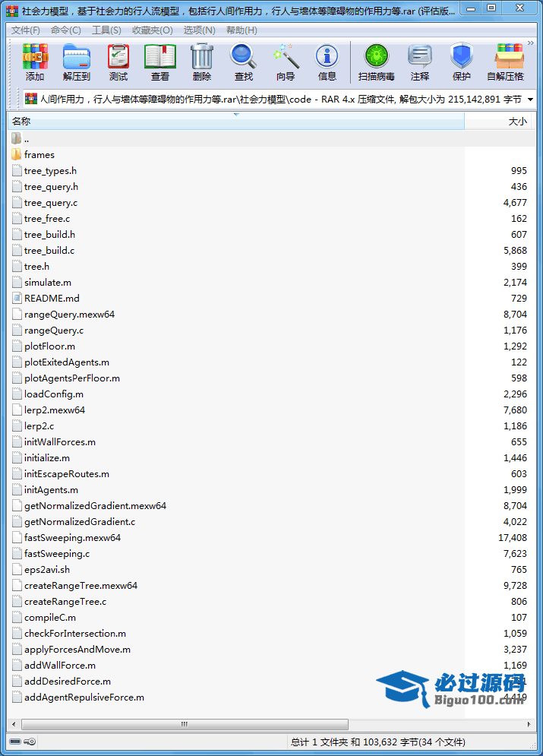543x756 pixels.
Task: Open the 查找 (Find) search tool
Action: click(244, 62)
